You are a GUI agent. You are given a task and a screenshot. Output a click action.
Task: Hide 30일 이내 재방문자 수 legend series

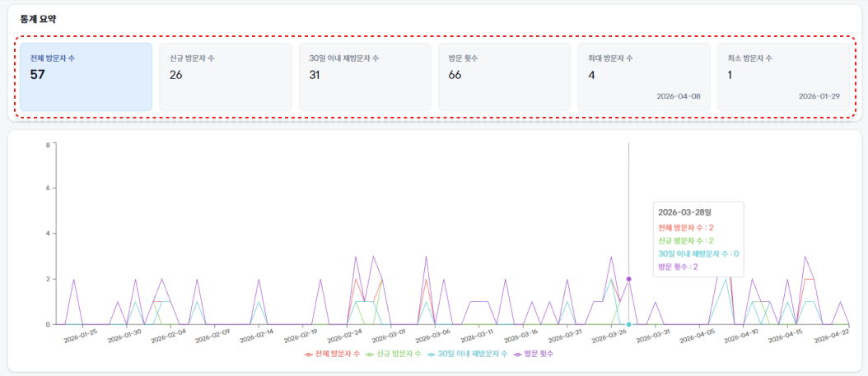(473, 354)
